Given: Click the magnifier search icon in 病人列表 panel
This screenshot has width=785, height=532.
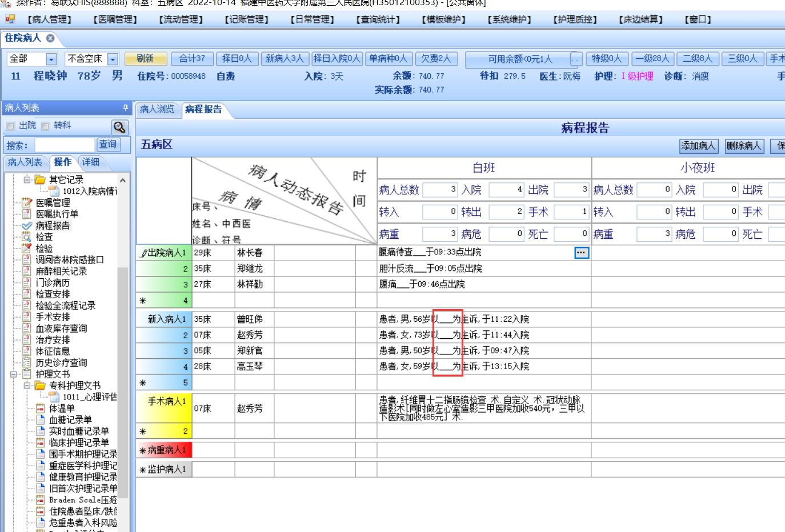Looking at the screenshot, I should click(119, 127).
